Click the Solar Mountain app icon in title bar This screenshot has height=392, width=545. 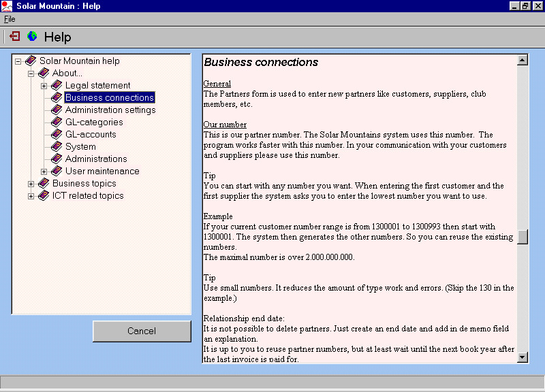[x=7, y=6]
